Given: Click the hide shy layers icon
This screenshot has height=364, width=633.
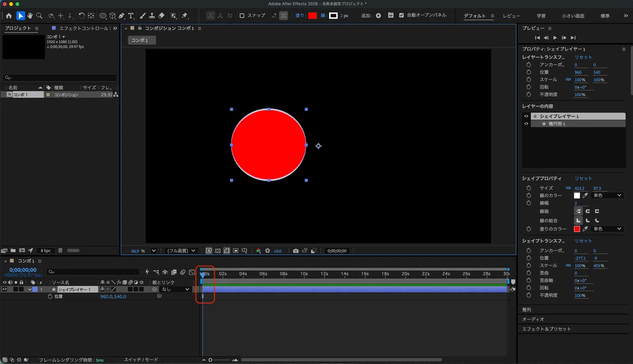Looking at the screenshot, I should (165, 272).
